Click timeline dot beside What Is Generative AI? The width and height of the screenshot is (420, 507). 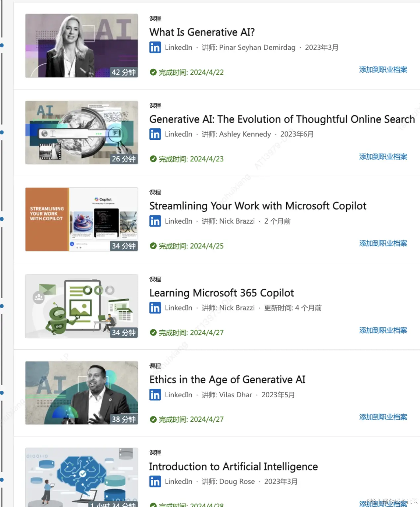pos(2,45)
